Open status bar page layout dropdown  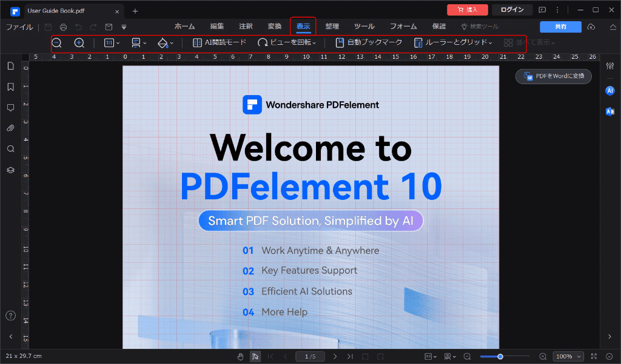(x=449, y=357)
